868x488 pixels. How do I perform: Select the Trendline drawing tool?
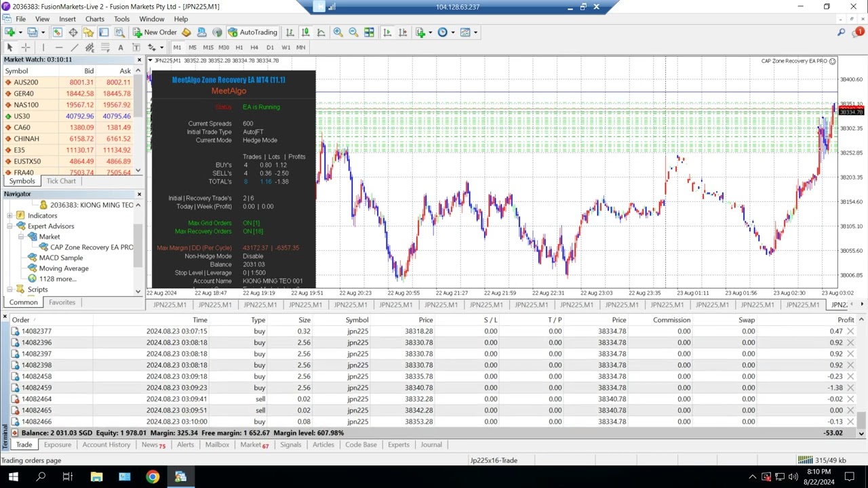pos(74,47)
